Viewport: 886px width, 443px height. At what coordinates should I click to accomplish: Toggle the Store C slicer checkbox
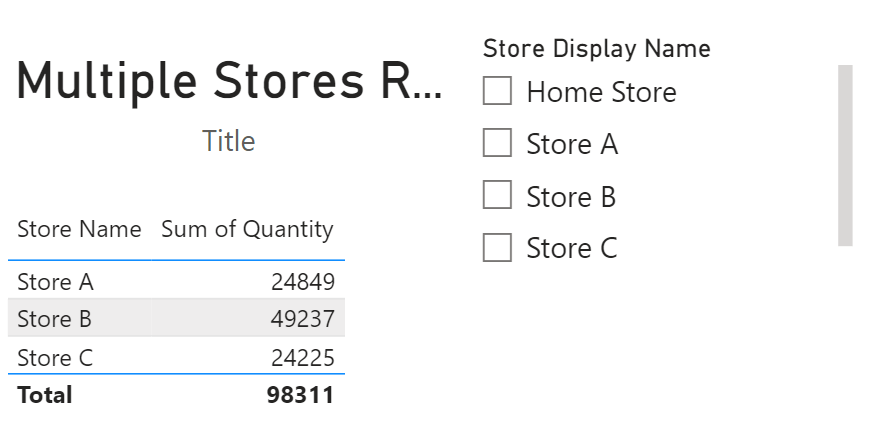click(x=497, y=248)
